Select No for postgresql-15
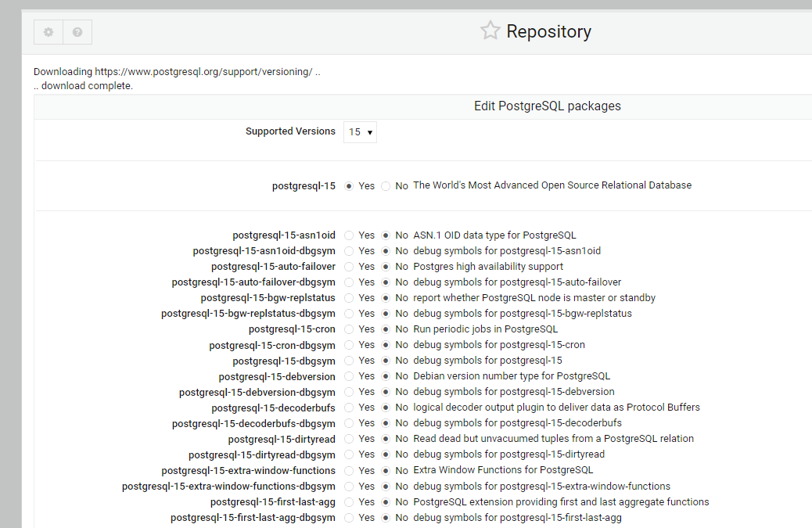The image size is (812, 528). (x=386, y=185)
